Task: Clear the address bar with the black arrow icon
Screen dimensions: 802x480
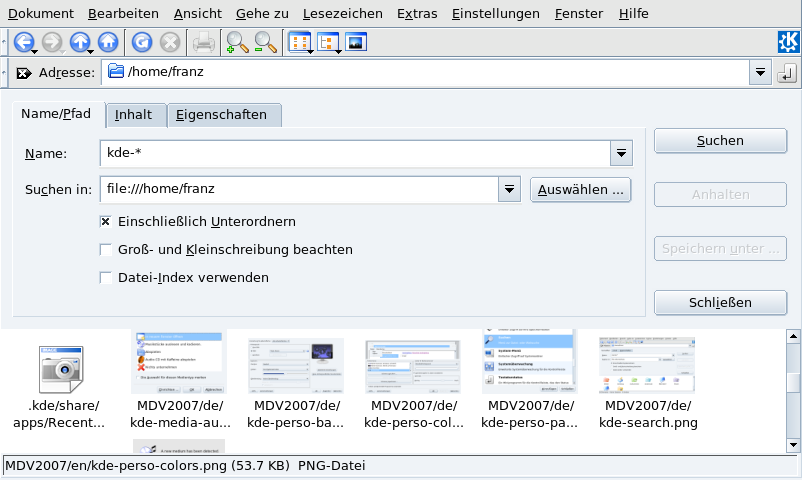Action: click(x=24, y=73)
